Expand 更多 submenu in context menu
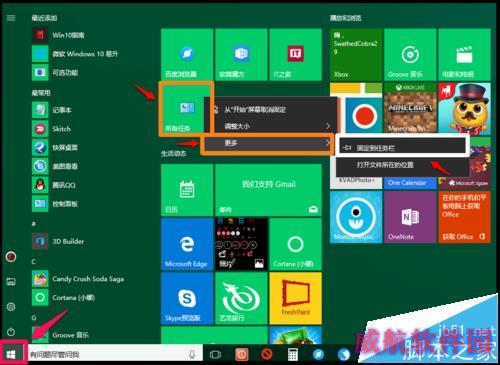This screenshot has height=365, width=500. [267, 143]
